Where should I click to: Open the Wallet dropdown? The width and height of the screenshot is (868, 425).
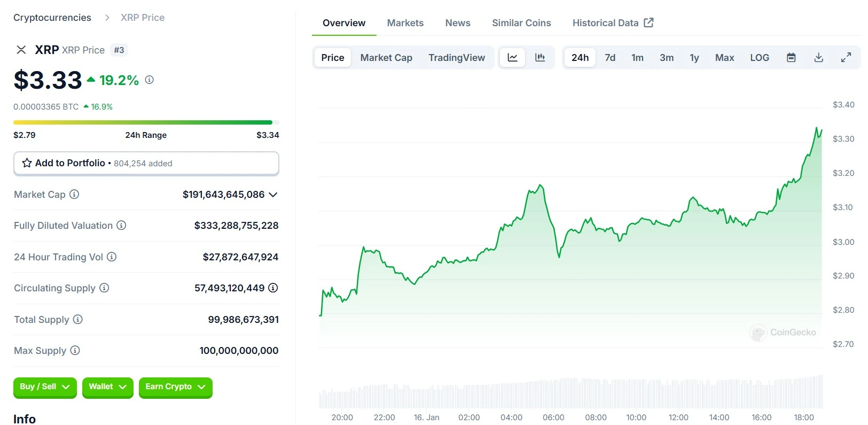pos(108,387)
